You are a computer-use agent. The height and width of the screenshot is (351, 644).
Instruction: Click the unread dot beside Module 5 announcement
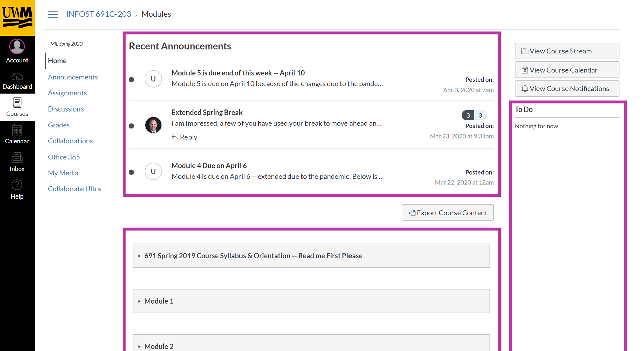(131, 80)
